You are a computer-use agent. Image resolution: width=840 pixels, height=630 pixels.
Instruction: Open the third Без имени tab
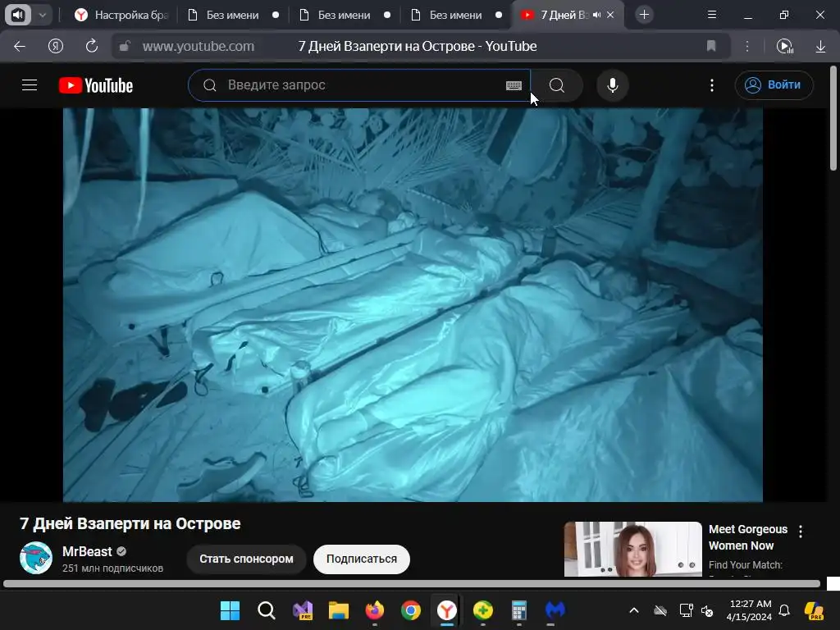pos(456,15)
